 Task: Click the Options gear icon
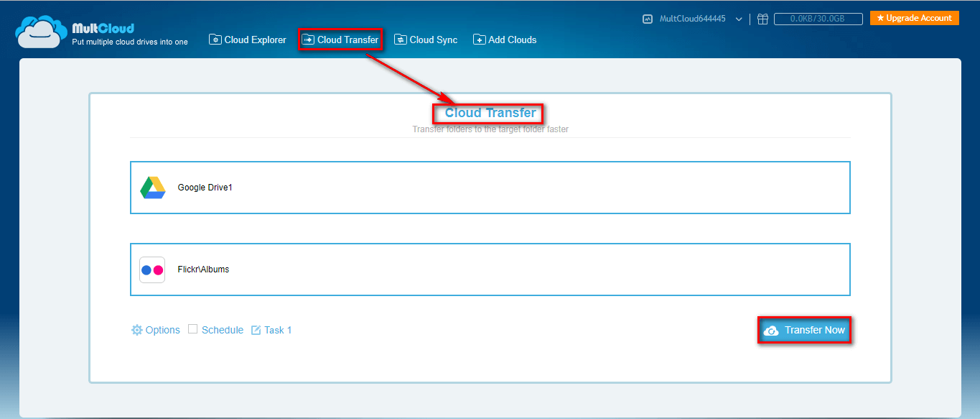coord(137,330)
